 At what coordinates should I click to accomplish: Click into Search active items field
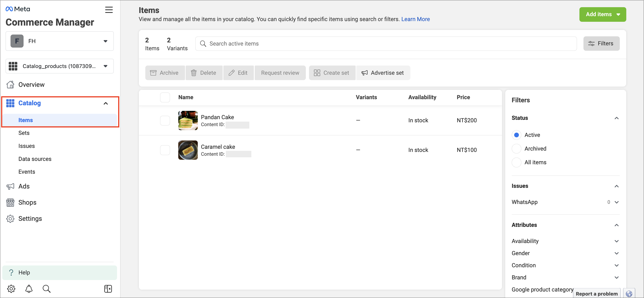[x=386, y=44]
